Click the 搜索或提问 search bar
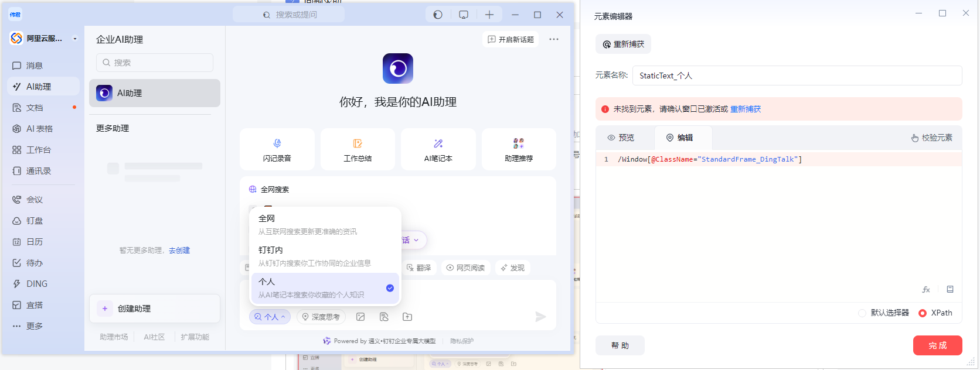This screenshot has width=980, height=370. click(288, 15)
